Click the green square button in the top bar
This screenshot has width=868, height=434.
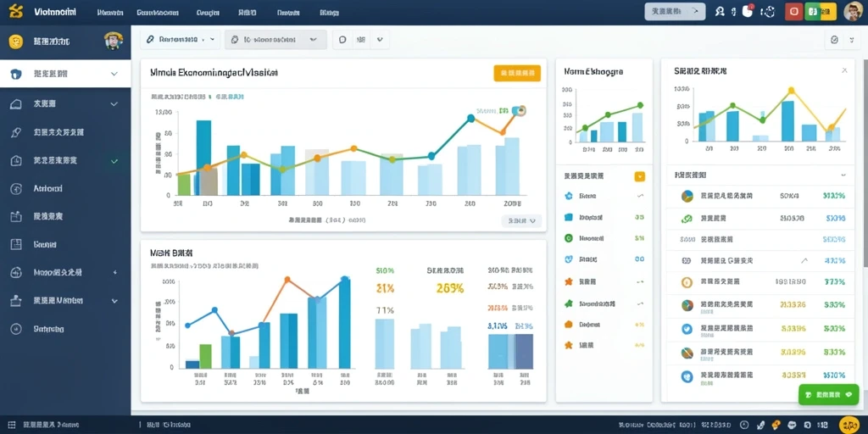812,11
